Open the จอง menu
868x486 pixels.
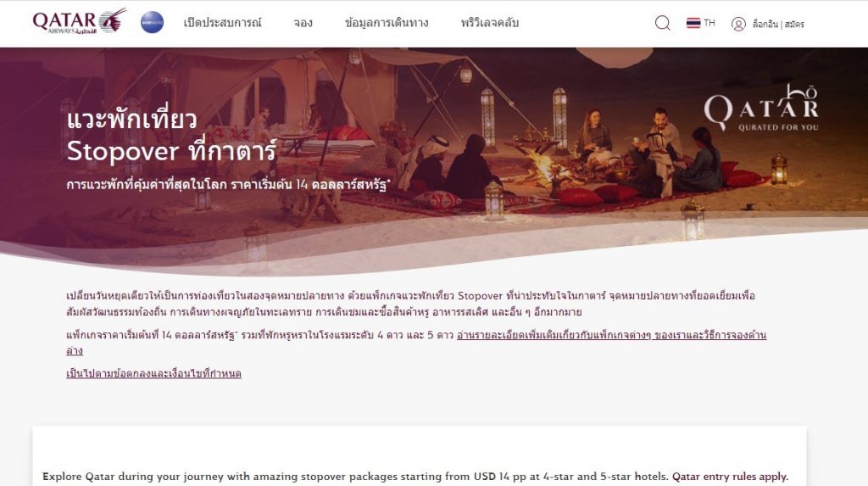click(x=303, y=23)
